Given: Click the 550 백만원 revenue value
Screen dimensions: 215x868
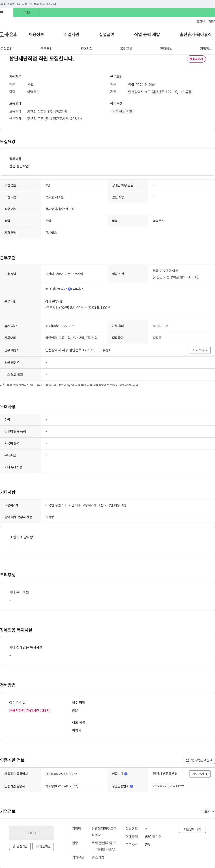Looking at the screenshot, I should 153,837.
